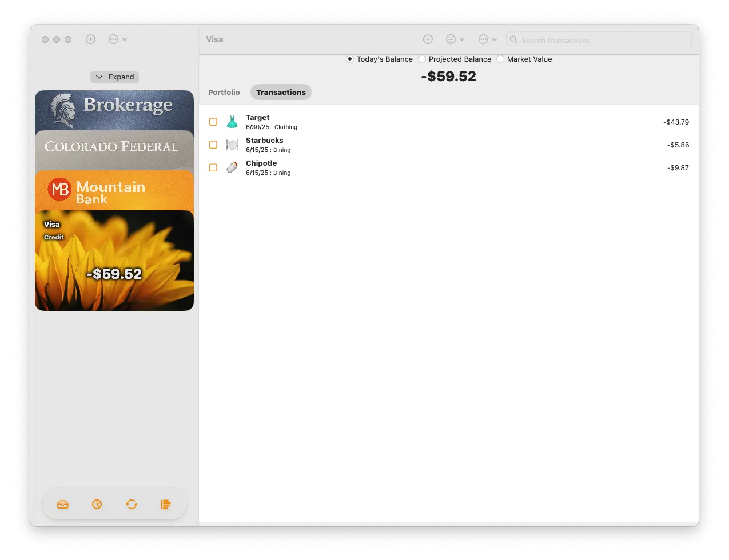Open the pie chart reports icon

pos(97,504)
